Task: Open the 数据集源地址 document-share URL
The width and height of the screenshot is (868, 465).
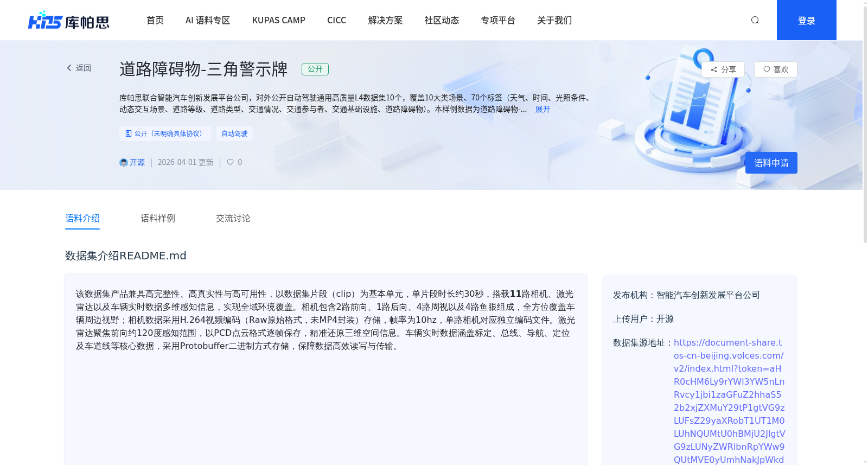Action: [x=729, y=401]
